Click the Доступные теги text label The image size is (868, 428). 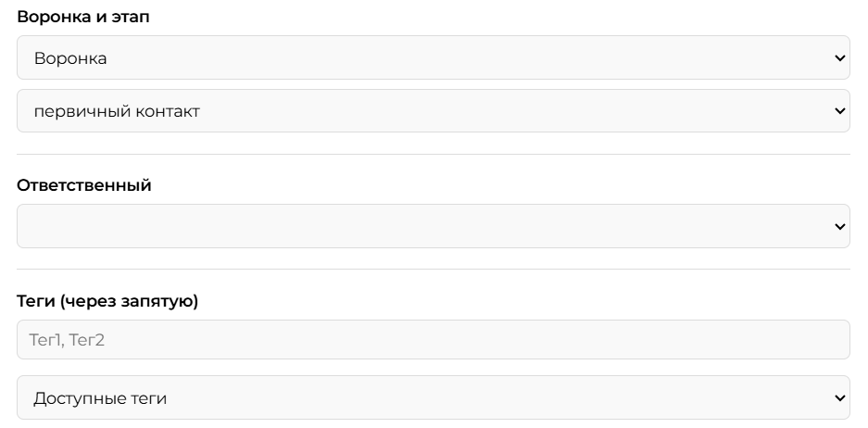pos(100,398)
